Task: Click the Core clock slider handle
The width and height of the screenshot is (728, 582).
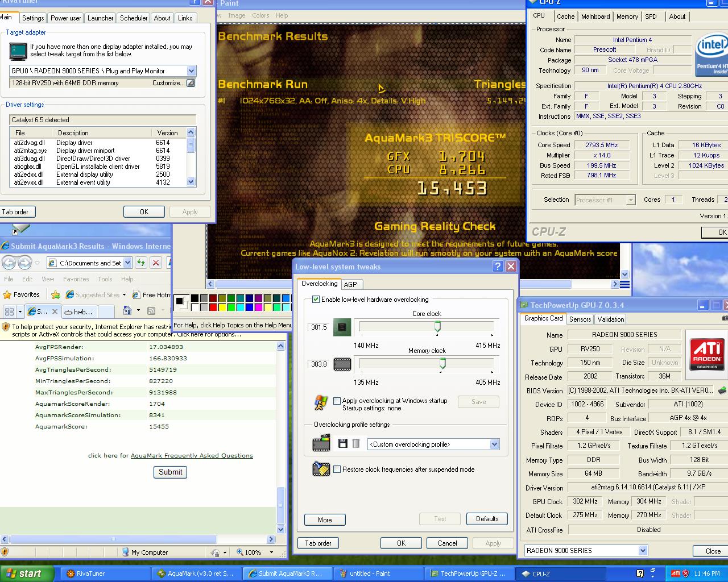Action: [437, 326]
